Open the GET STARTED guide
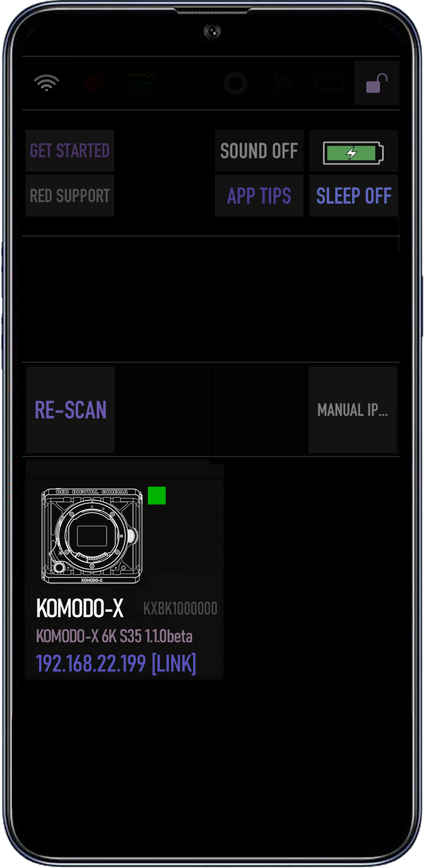The width and height of the screenshot is (424, 868). point(70,151)
